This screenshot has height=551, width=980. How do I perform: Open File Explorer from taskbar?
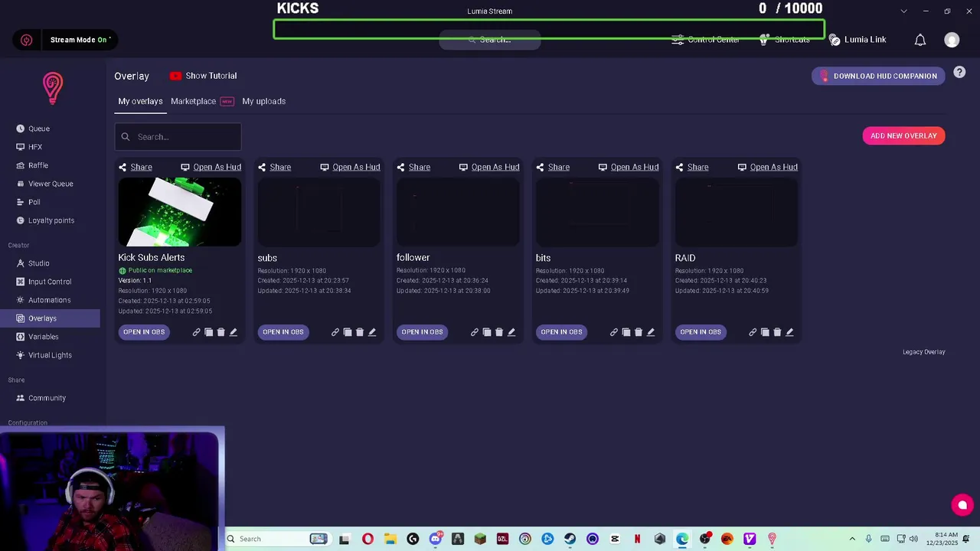(x=390, y=539)
